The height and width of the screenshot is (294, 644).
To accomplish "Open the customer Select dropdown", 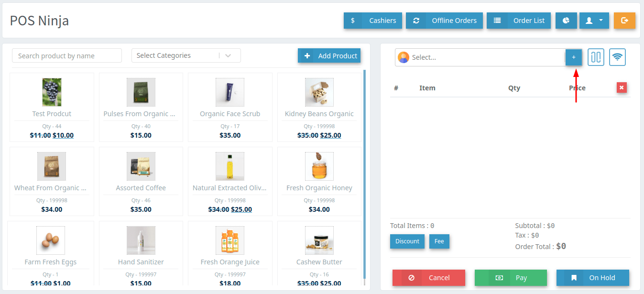I will (x=480, y=57).
